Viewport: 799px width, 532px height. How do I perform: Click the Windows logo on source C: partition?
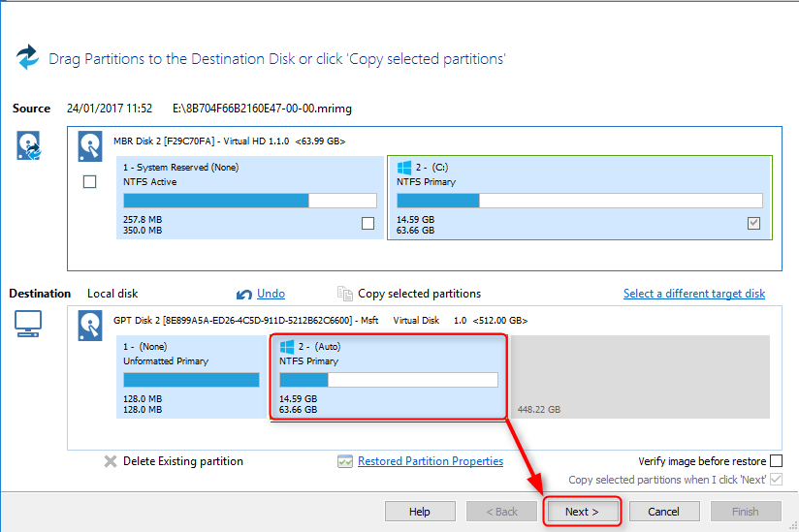(x=404, y=168)
